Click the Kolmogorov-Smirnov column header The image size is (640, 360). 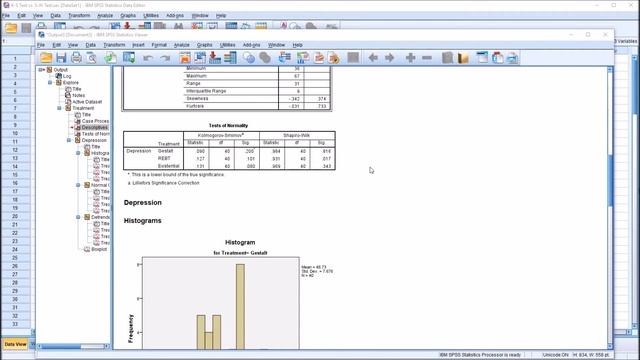[221, 135]
